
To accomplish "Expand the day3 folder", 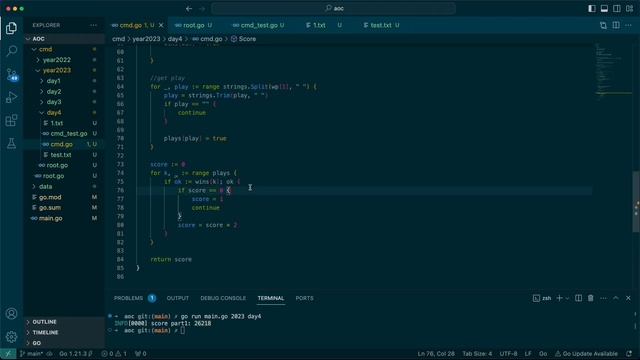I will point(64,102).
